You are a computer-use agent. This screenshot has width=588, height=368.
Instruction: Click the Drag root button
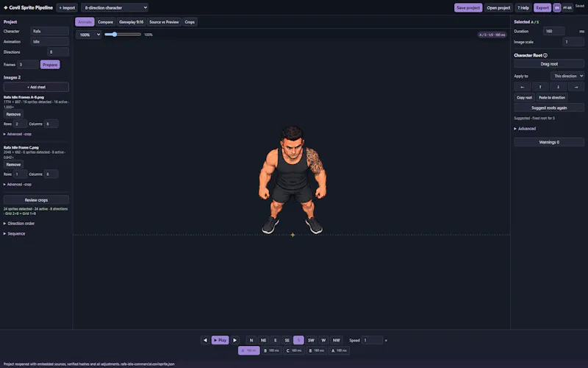click(549, 64)
